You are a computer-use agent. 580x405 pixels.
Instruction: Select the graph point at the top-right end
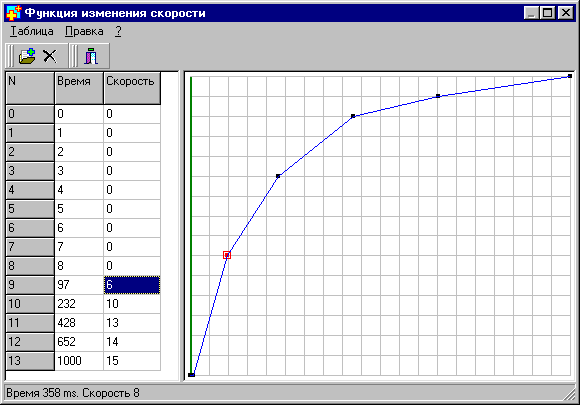570,76
